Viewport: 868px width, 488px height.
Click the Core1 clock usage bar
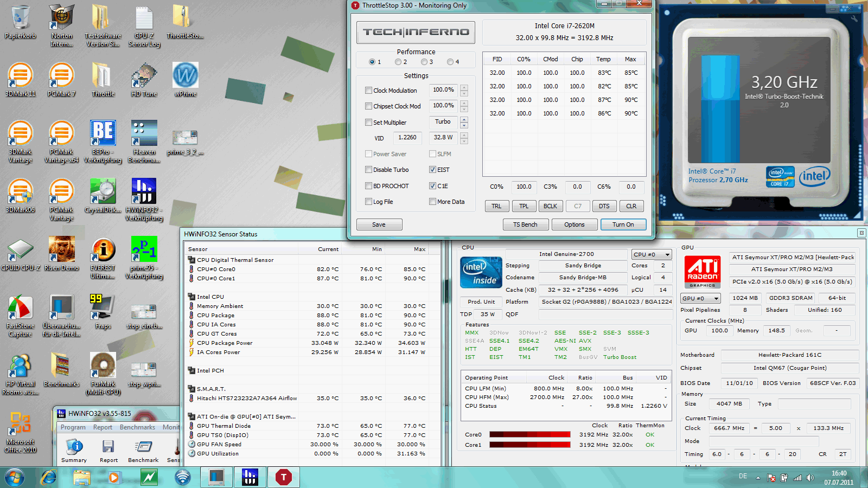tap(530, 445)
